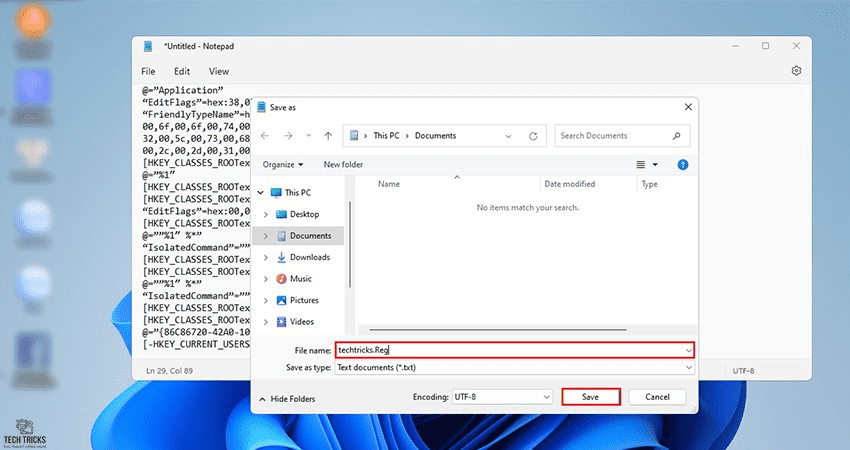Viewport: 850px width, 450px height.
Task: Click the This PC monitor icon in tree
Action: pos(276,192)
